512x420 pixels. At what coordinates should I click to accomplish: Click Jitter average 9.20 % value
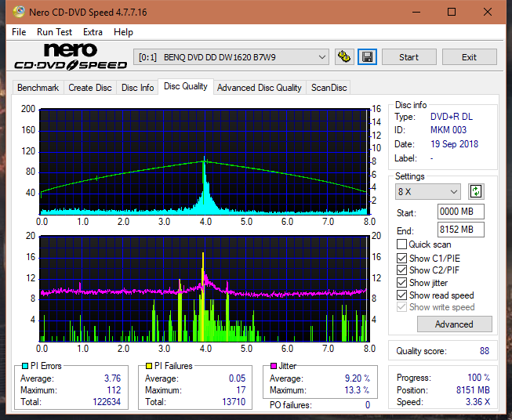click(358, 378)
